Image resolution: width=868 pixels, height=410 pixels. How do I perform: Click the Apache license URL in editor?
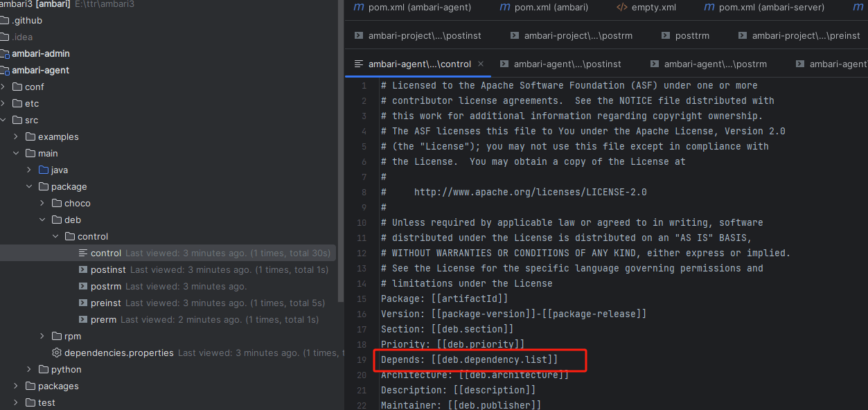[x=531, y=192]
